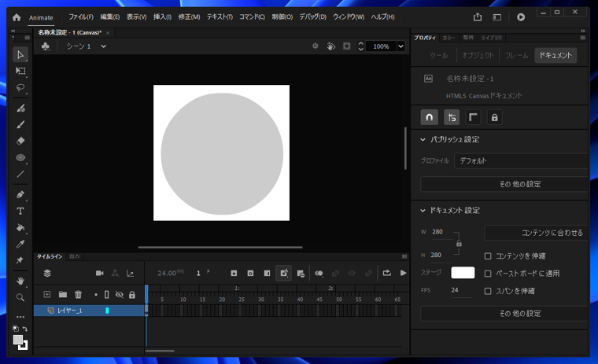Open the 修正(M) menu
598x364 pixels.
point(189,17)
